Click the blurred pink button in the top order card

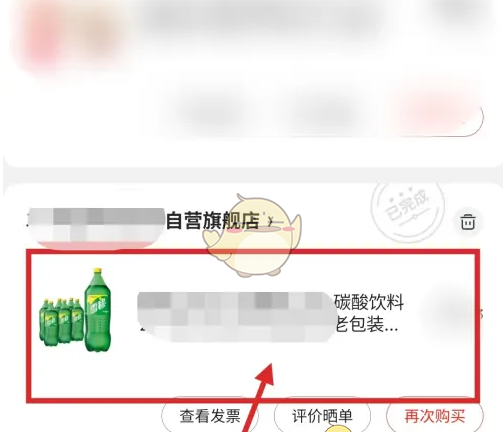click(x=435, y=115)
